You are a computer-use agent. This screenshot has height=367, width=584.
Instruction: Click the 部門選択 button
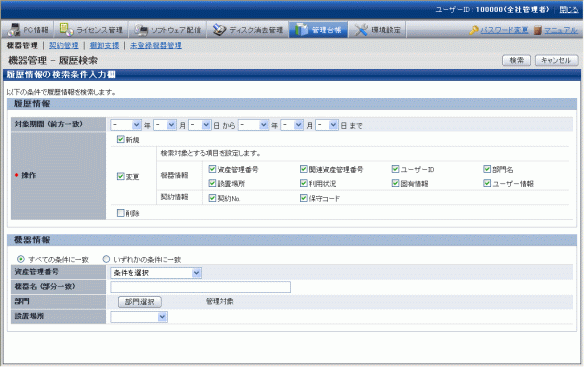140,302
